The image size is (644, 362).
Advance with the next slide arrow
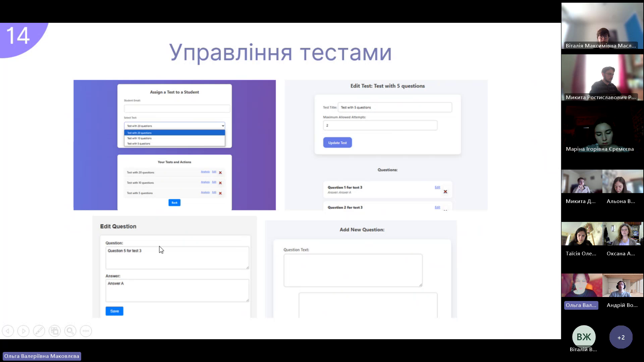pyautogui.click(x=23, y=331)
